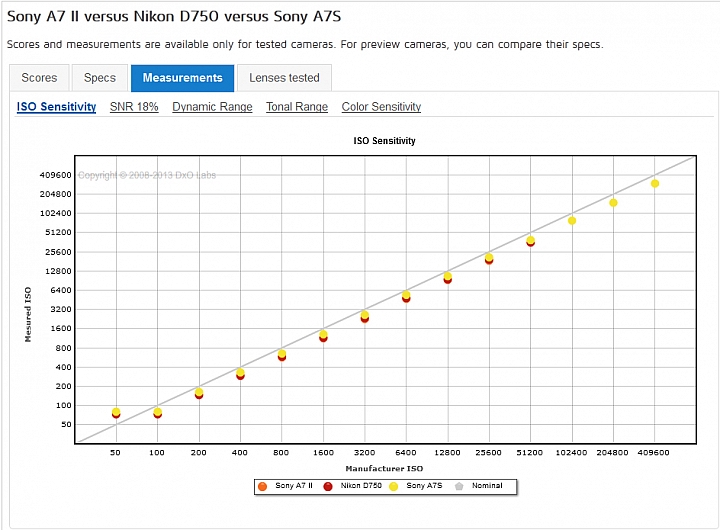
Task: Open the Scores tab
Action: click(x=39, y=78)
